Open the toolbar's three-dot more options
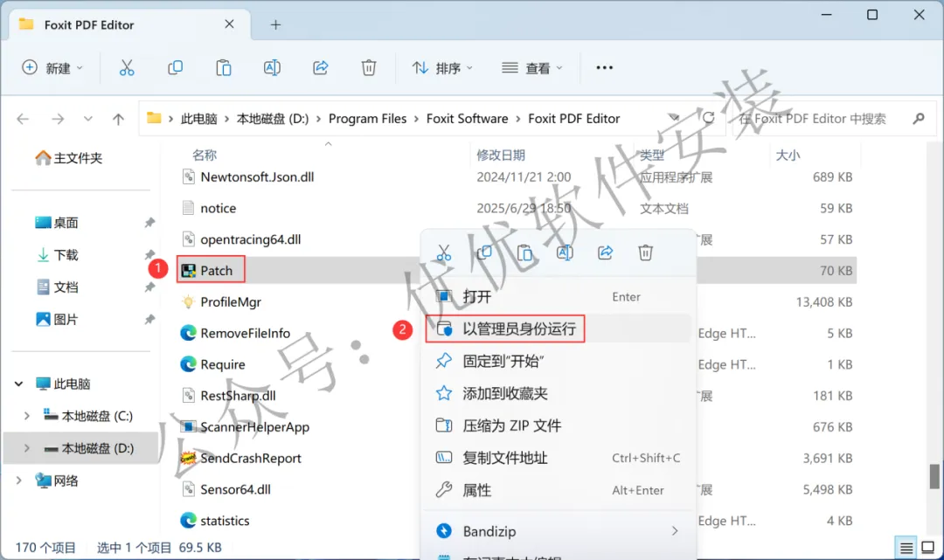The image size is (944, 560). (x=605, y=68)
